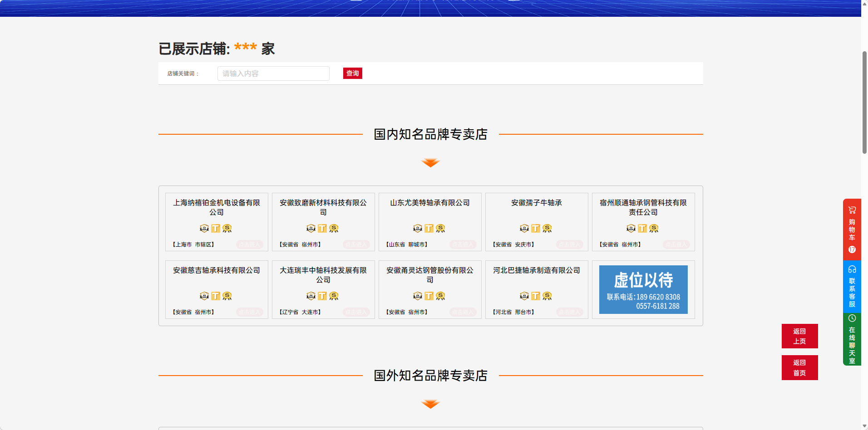Click the 返回首页 button

pos(799,367)
